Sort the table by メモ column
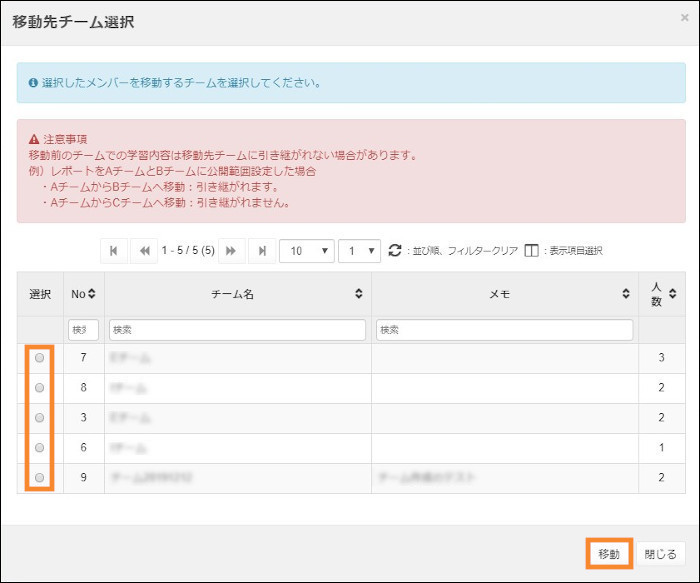The width and height of the screenshot is (700, 583). [x=626, y=294]
